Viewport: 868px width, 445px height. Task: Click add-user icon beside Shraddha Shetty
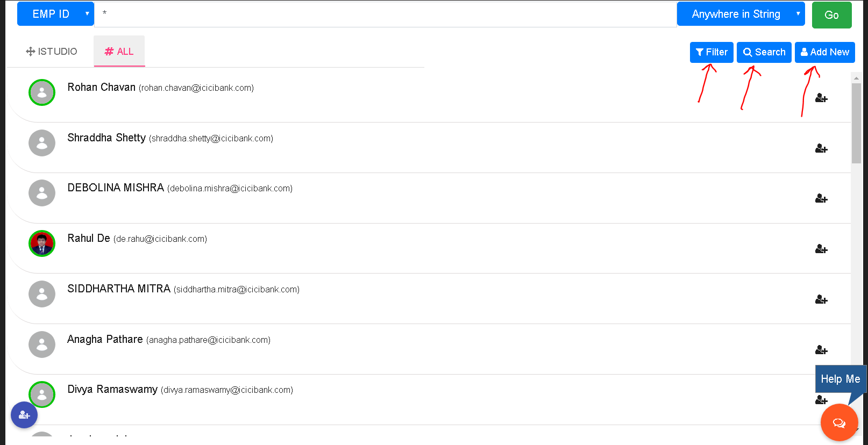point(821,148)
